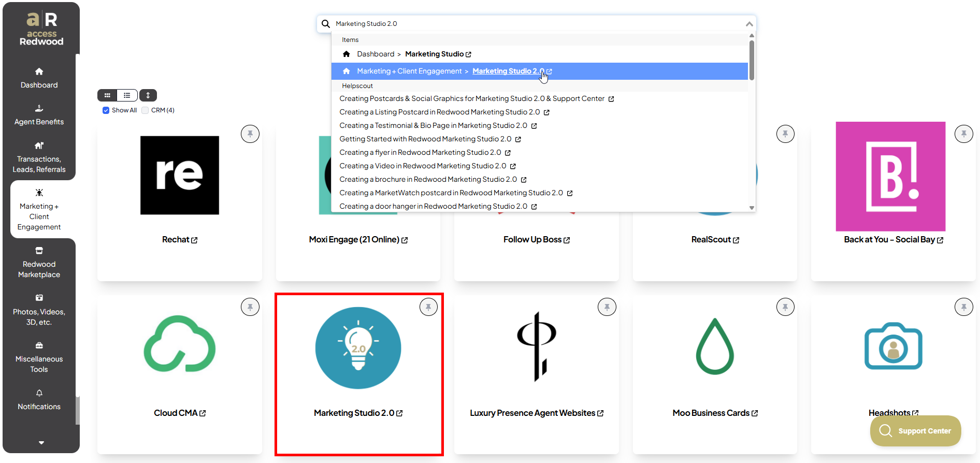Open the Luxury Presence logo
The width and height of the screenshot is (980, 463).
[x=537, y=346]
